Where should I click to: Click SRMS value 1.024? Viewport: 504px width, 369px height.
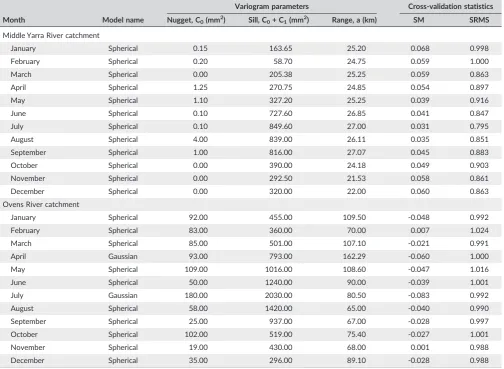coord(479,230)
